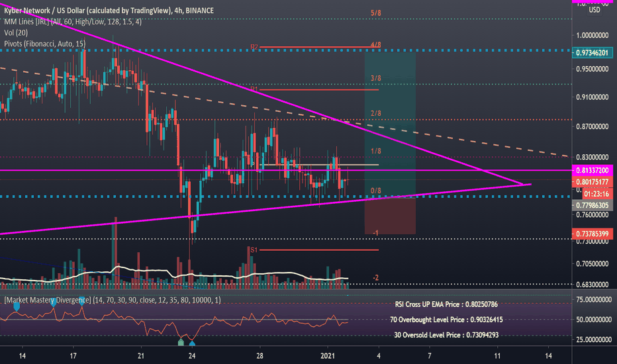Select the 0/8 Murrey Math level label
Image resolution: width=617 pixels, height=364 pixels.
pos(376,191)
